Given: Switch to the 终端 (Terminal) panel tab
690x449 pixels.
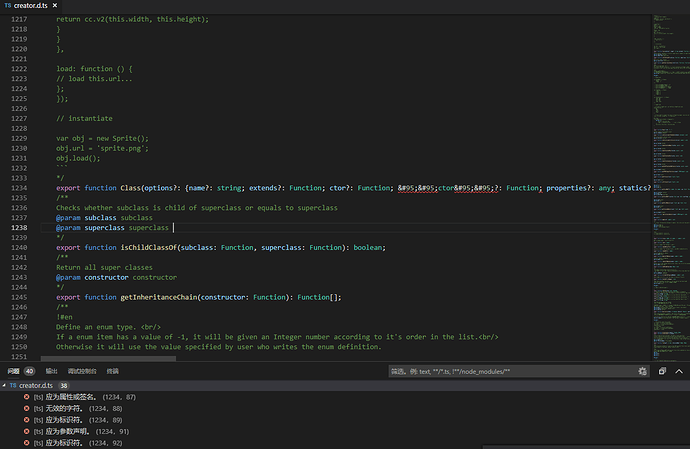Looking at the screenshot, I should (x=113, y=371).
